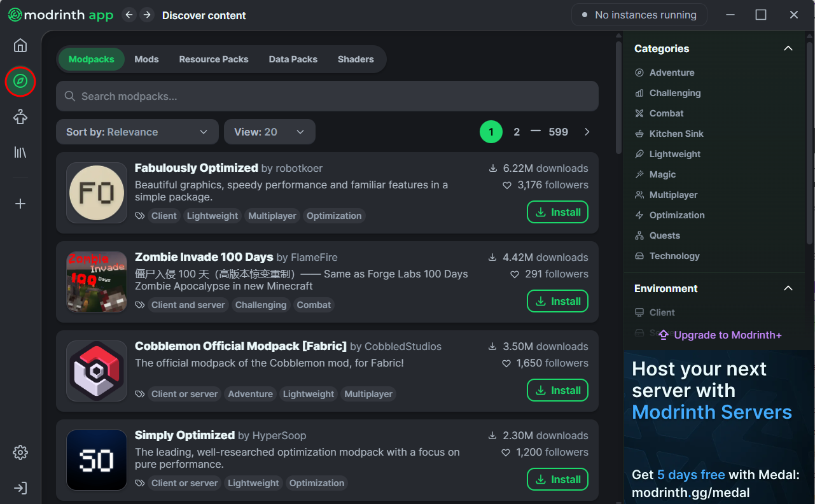The width and height of the screenshot is (815, 504).
Task: Open the Library icon in sidebar
Action: (x=20, y=152)
